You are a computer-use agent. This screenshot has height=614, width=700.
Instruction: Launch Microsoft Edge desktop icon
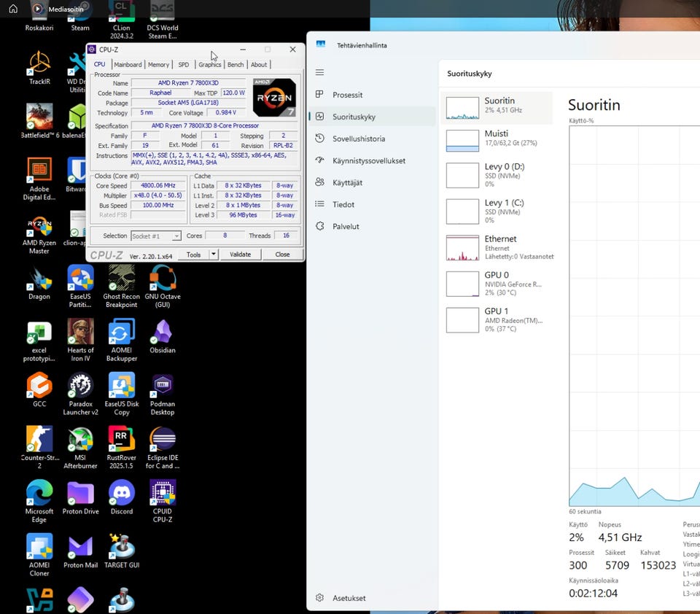pyautogui.click(x=39, y=500)
